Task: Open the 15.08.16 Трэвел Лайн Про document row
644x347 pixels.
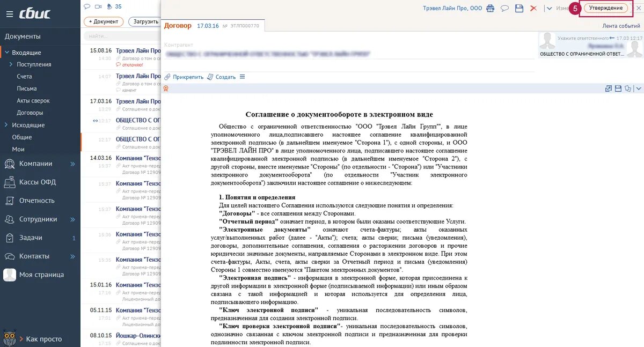Action: [122, 57]
